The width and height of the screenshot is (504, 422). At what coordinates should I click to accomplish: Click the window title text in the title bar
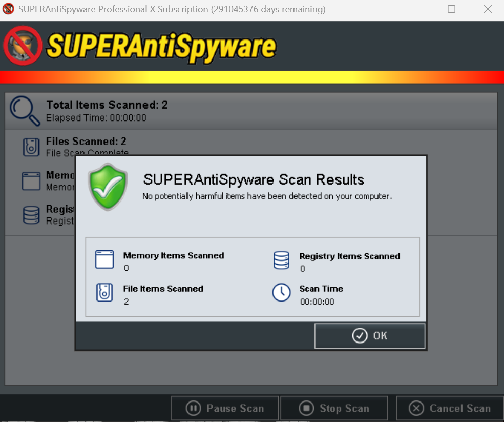coord(172,9)
